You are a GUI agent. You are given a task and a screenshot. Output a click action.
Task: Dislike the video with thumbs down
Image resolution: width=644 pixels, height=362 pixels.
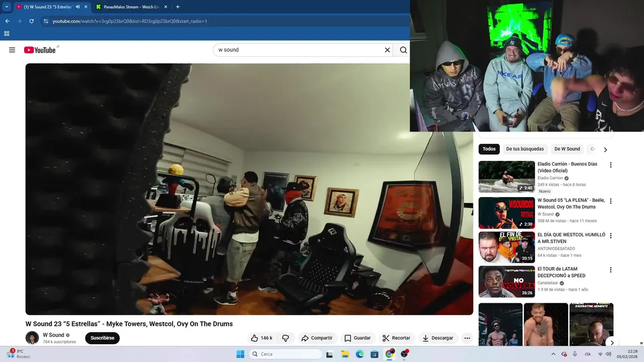(285, 338)
